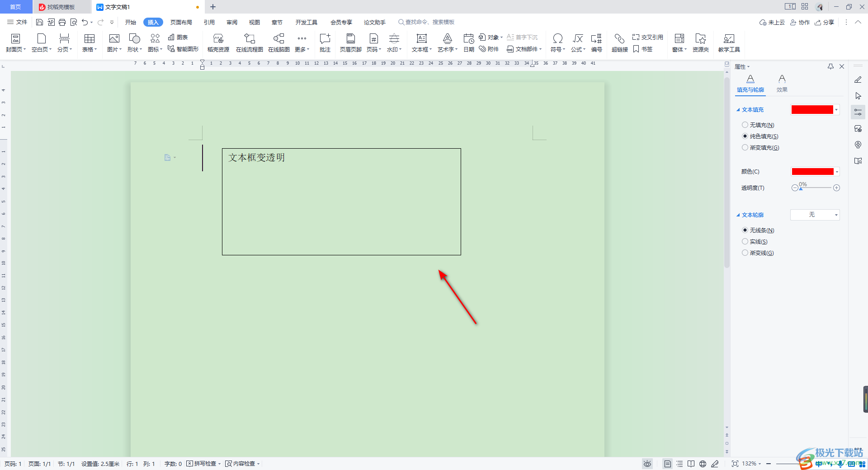Switch to the 效果 panel tab
This screenshot has height=470, width=868.
[782, 83]
